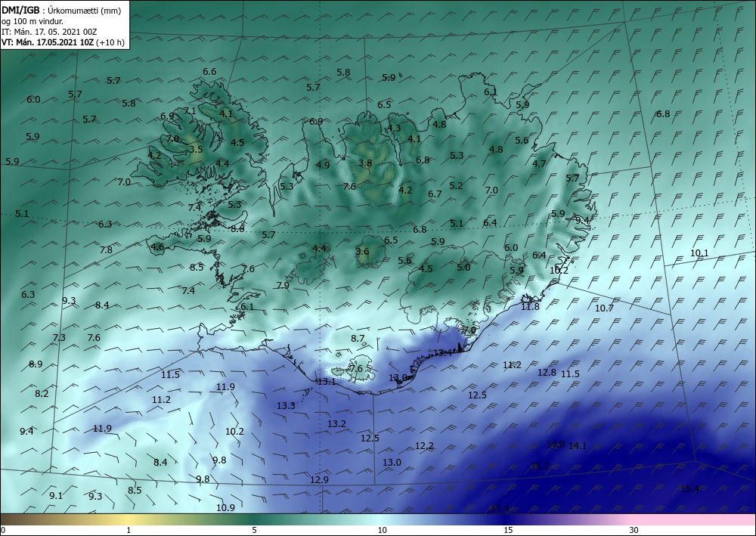Click the map value 14.9
The image size is (756, 536).
555,444
